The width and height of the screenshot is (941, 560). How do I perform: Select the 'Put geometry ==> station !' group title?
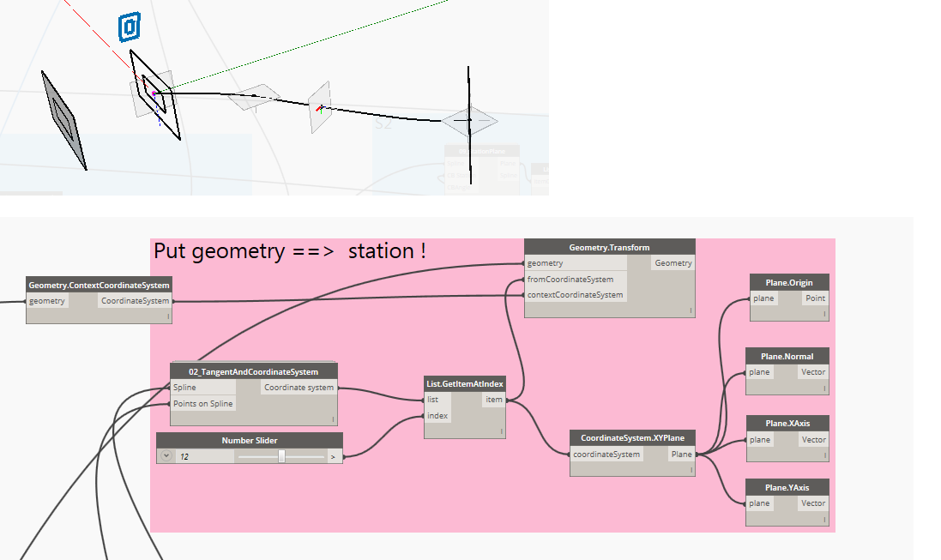tap(290, 251)
